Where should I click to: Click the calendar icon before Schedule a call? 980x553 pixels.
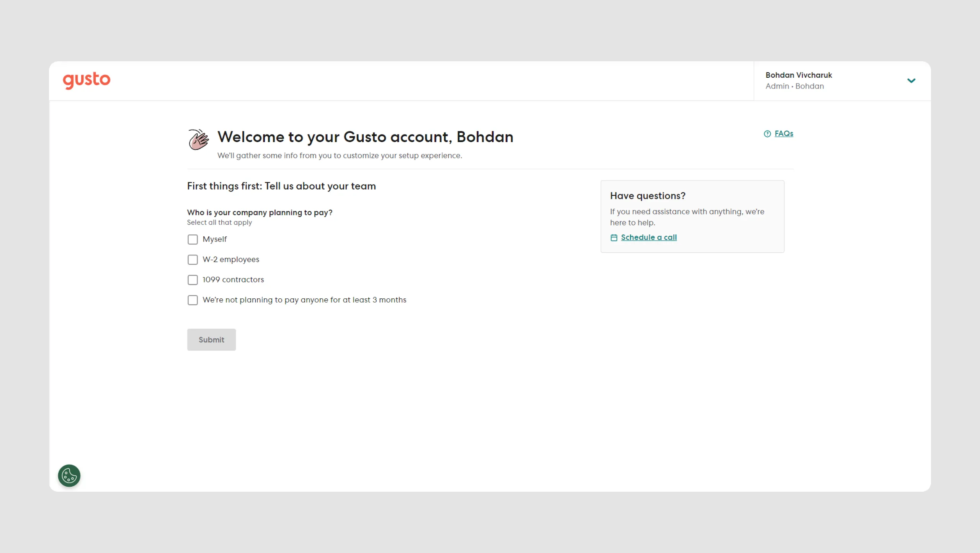(614, 237)
